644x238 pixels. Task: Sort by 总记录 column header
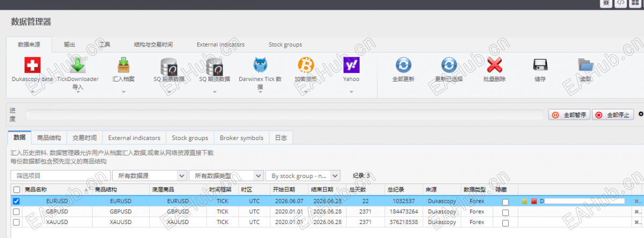(405, 190)
